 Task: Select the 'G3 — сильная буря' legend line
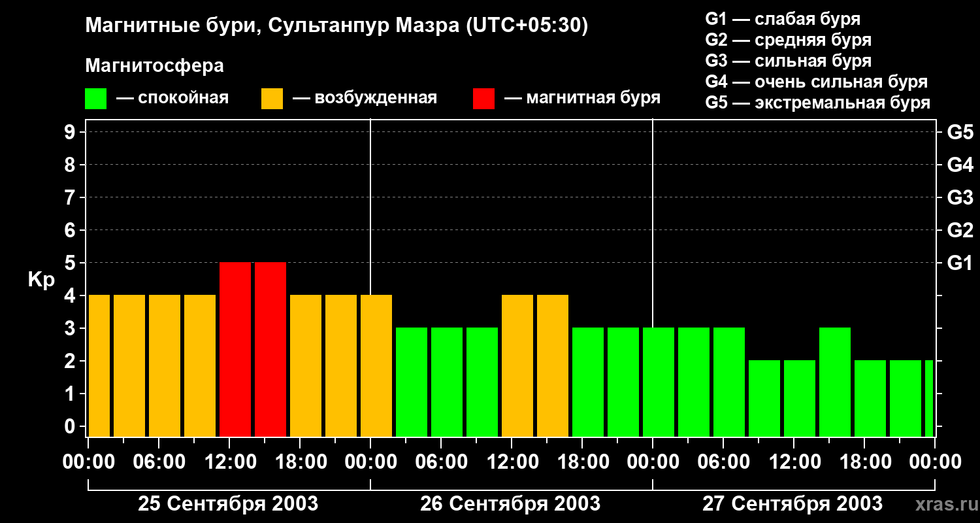click(x=789, y=61)
